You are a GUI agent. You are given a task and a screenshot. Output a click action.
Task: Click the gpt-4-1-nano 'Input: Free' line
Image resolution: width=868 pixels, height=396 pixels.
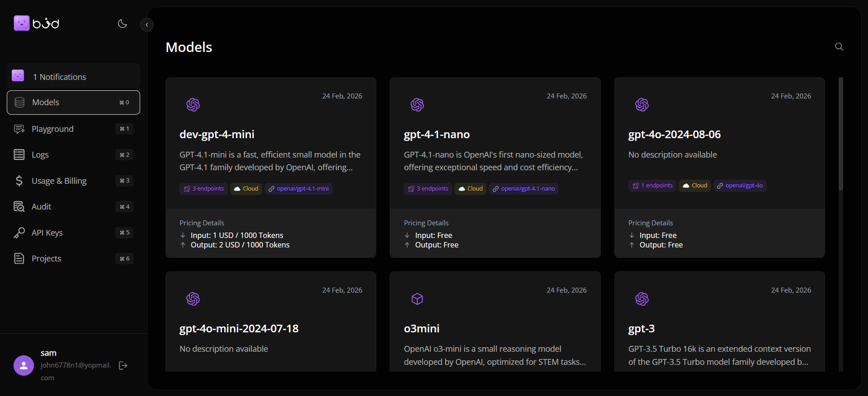coord(434,235)
